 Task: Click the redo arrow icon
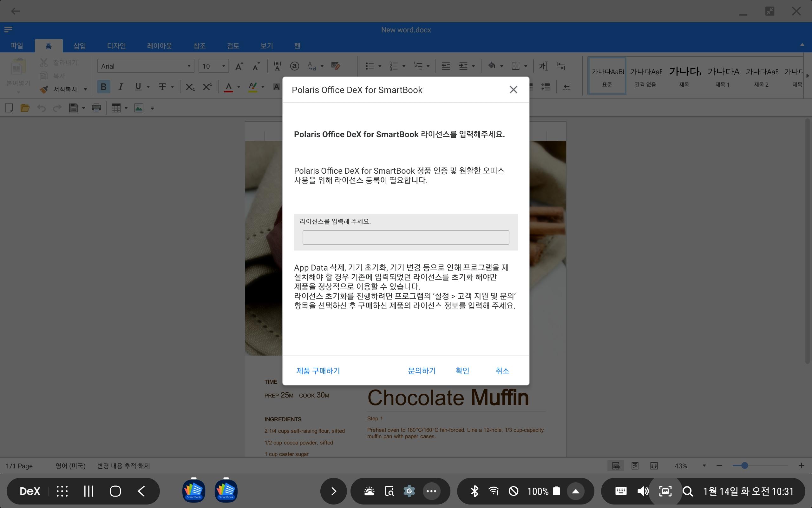(x=57, y=108)
